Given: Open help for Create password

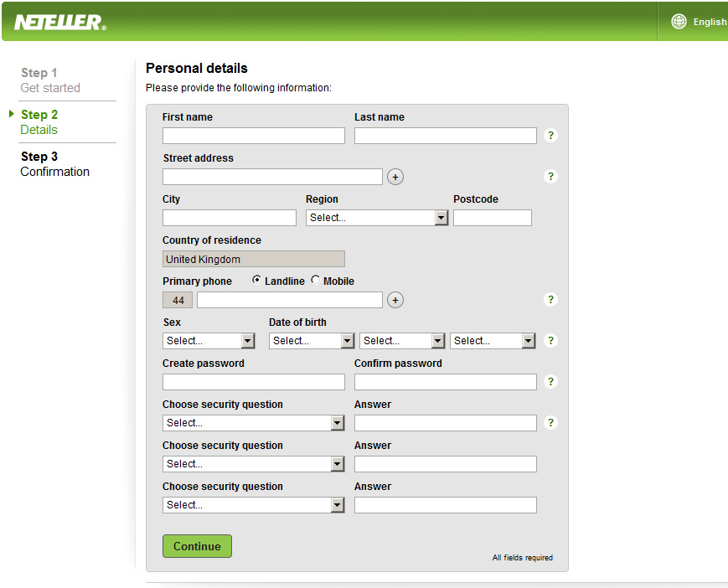Looking at the screenshot, I should point(550,381).
